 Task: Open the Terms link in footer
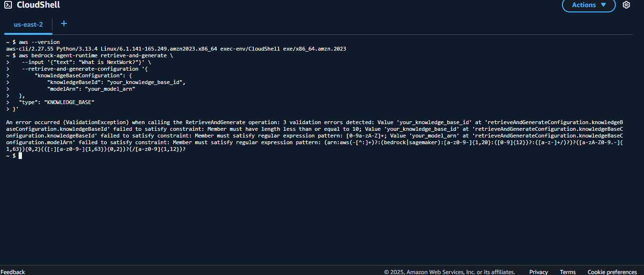tap(568, 272)
